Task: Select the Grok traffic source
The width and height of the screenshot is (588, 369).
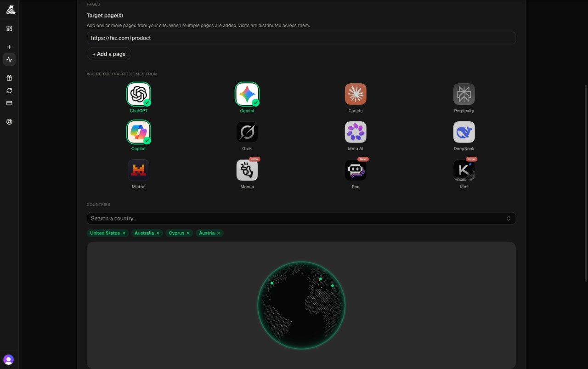Action: coord(247,132)
